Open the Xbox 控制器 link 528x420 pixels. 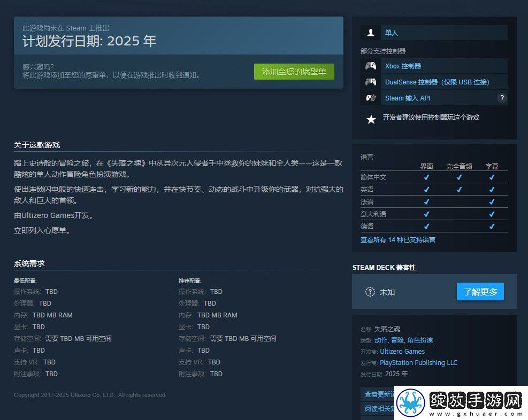point(403,66)
